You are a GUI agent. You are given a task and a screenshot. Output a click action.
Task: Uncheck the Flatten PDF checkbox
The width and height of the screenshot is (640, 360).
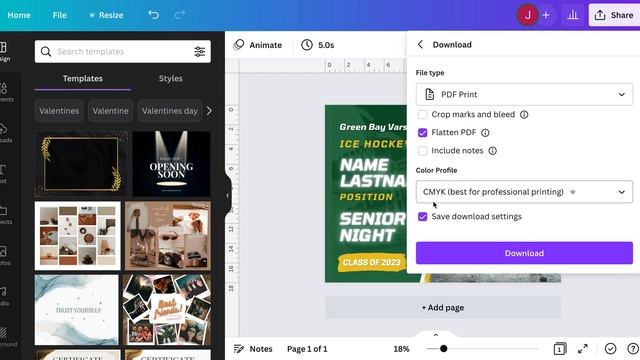(x=422, y=133)
